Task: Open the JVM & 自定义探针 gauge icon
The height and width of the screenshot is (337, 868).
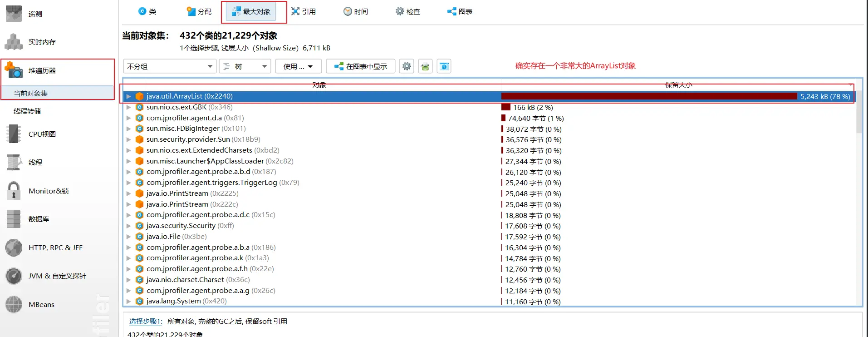Action: [x=14, y=276]
